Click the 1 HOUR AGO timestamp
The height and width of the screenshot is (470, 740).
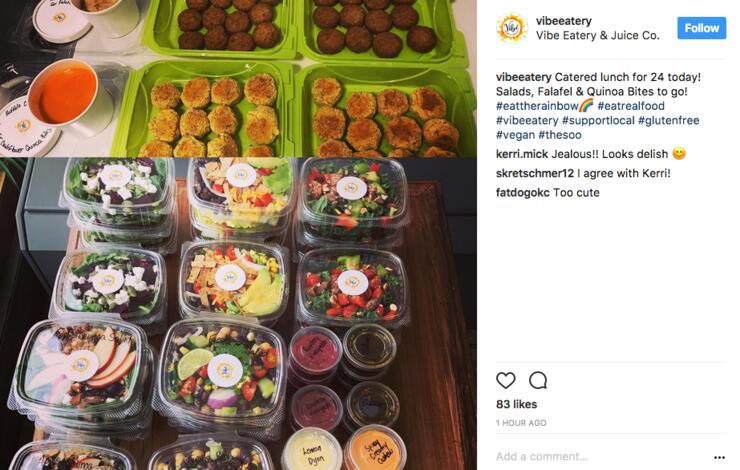point(521,423)
